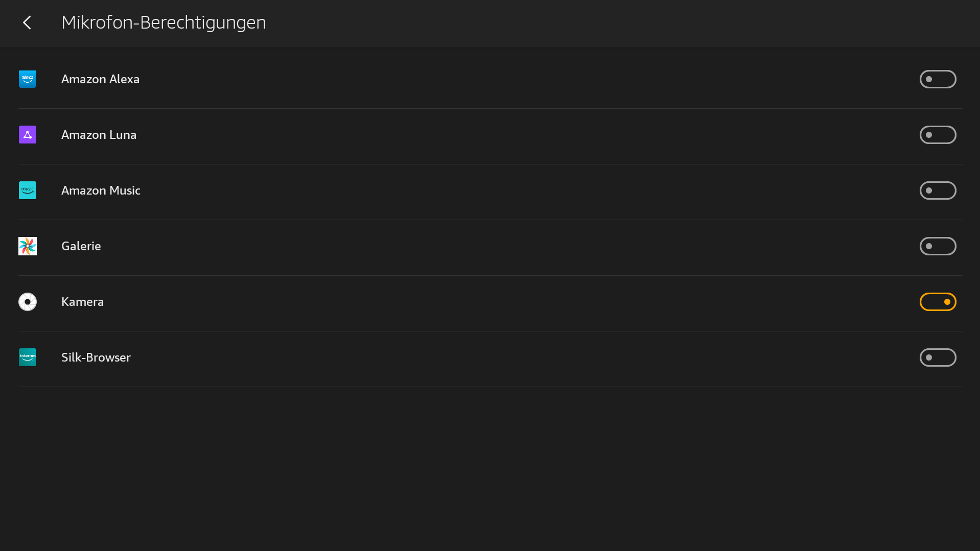This screenshot has width=980, height=551.
Task: Select the Amazon Luna label
Action: coord(99,135)
